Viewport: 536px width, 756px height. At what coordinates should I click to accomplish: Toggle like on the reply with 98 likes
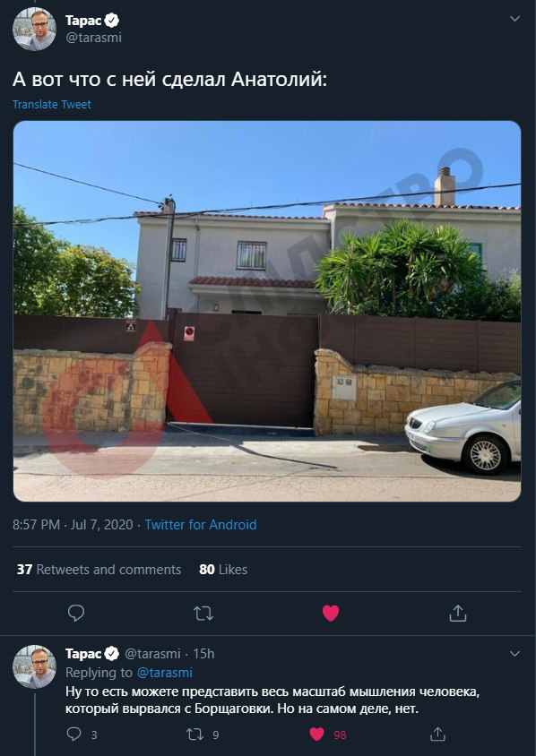click(x=316, y=735)
